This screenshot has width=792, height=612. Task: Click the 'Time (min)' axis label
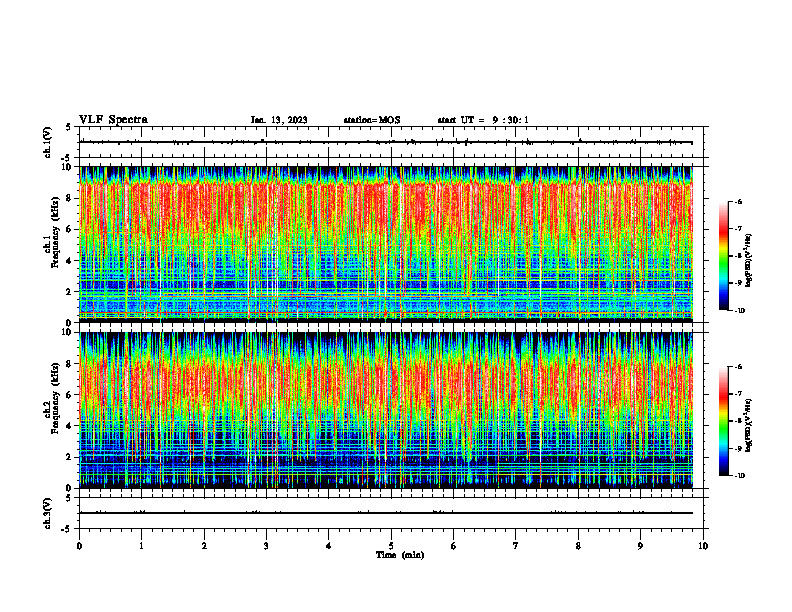click(400, 555)
